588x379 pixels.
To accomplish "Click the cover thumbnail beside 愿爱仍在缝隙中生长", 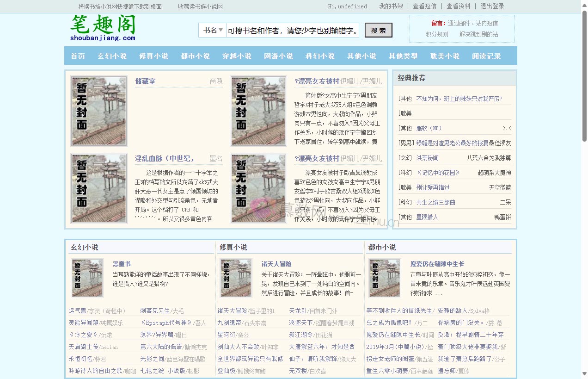I will click(385, 278).
